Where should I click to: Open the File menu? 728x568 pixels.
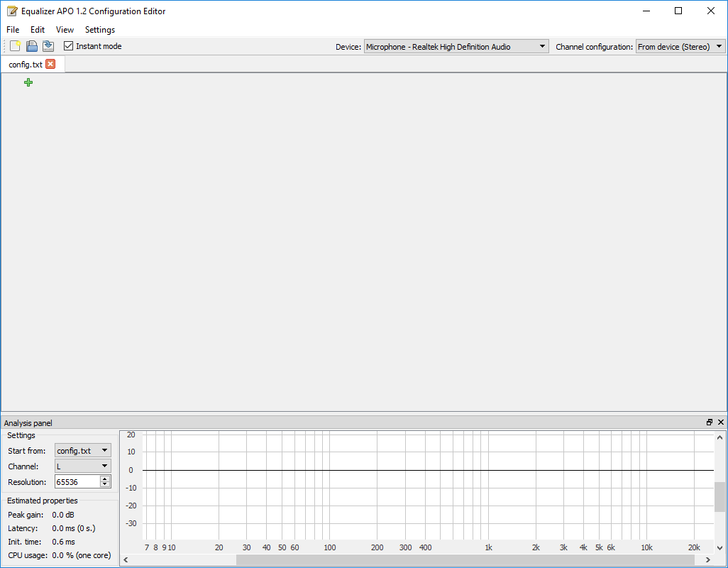pos(13,30)
